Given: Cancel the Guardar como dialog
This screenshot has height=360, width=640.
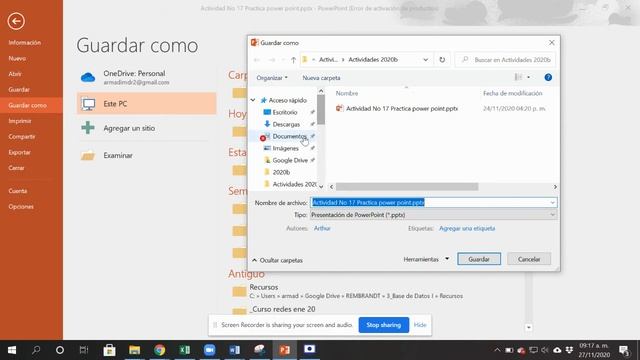Looking at the screenshot, I should pos(529,259).
